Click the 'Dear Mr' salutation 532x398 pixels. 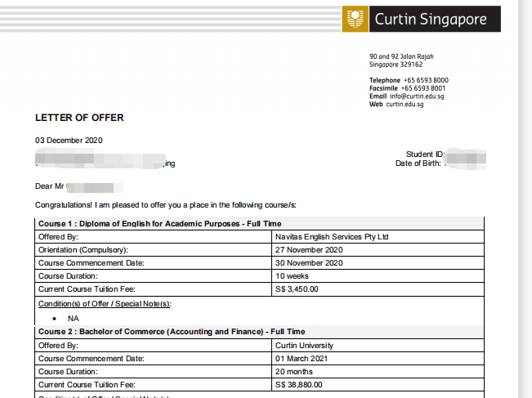coord(50,186)
